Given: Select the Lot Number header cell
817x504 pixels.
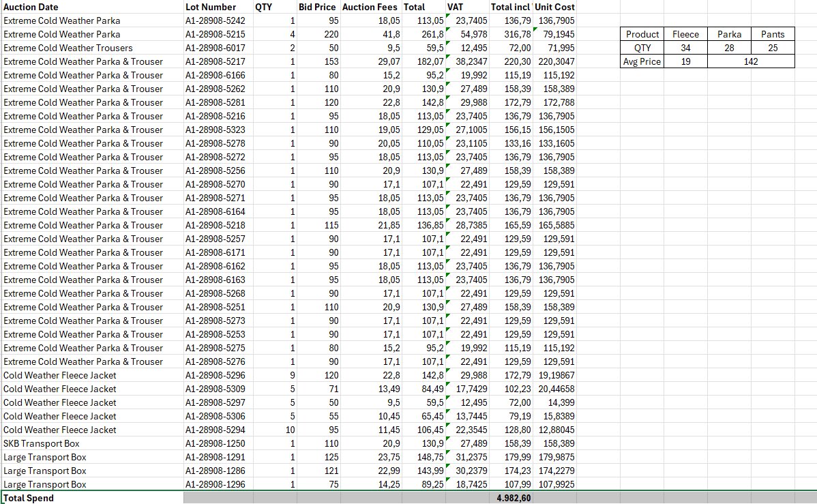Looking at the screenshot, I should [x=218, y=7].
